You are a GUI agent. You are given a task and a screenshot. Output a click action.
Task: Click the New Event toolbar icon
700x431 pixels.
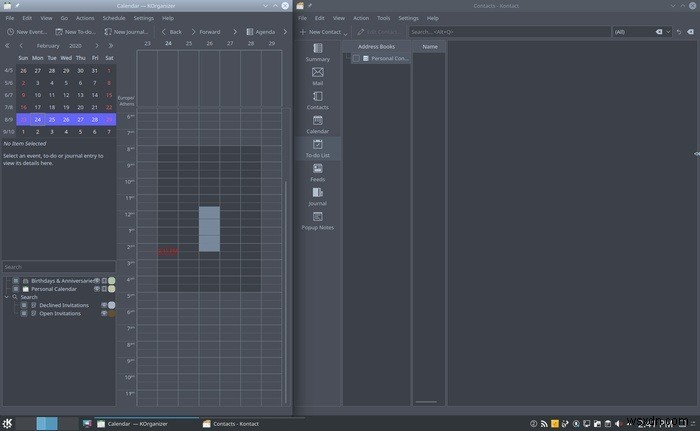coord(10,32)
